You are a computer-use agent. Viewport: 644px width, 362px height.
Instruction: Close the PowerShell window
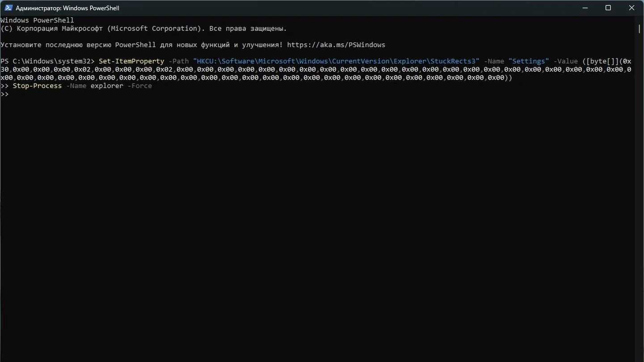point(631,8)
